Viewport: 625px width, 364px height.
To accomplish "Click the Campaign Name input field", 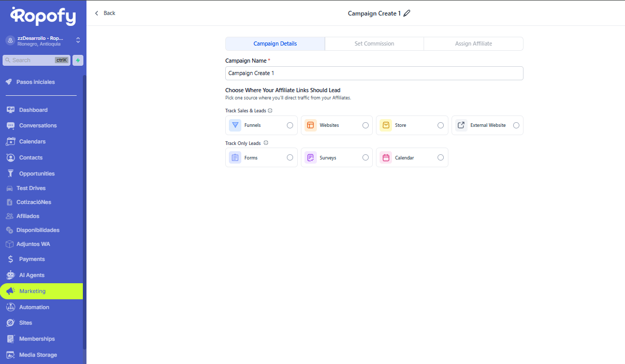I will tap(374, 73).
